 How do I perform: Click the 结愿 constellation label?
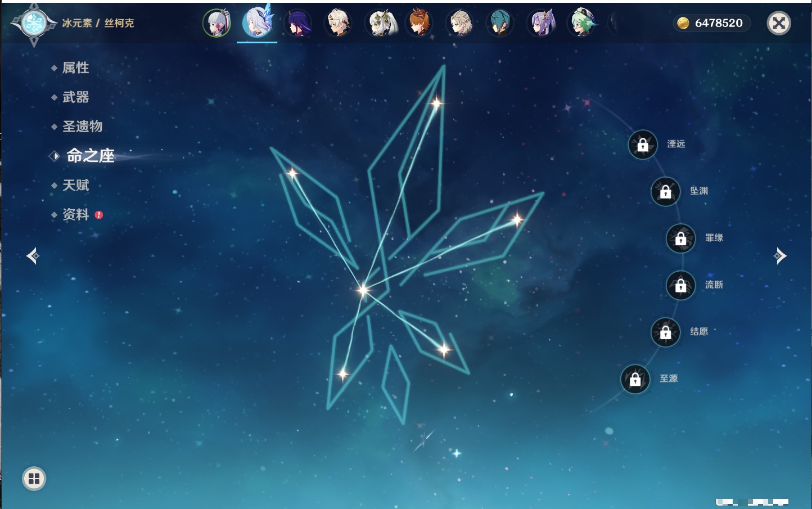click(699, 331)
